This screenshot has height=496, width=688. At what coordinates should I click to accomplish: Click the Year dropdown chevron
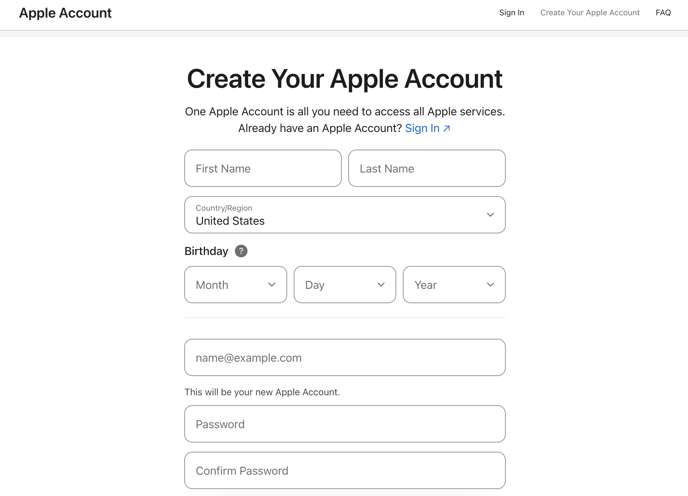pos(490,284)
